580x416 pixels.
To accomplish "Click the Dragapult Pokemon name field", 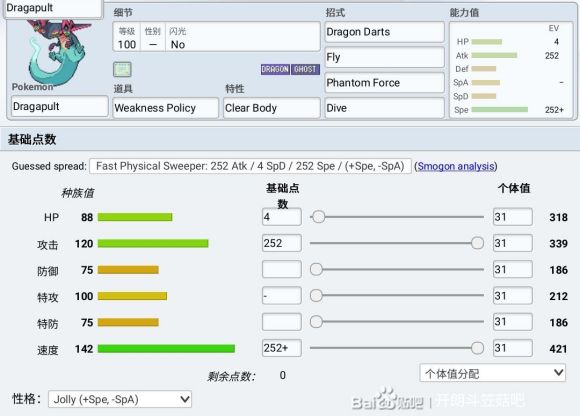I will 60,106.
